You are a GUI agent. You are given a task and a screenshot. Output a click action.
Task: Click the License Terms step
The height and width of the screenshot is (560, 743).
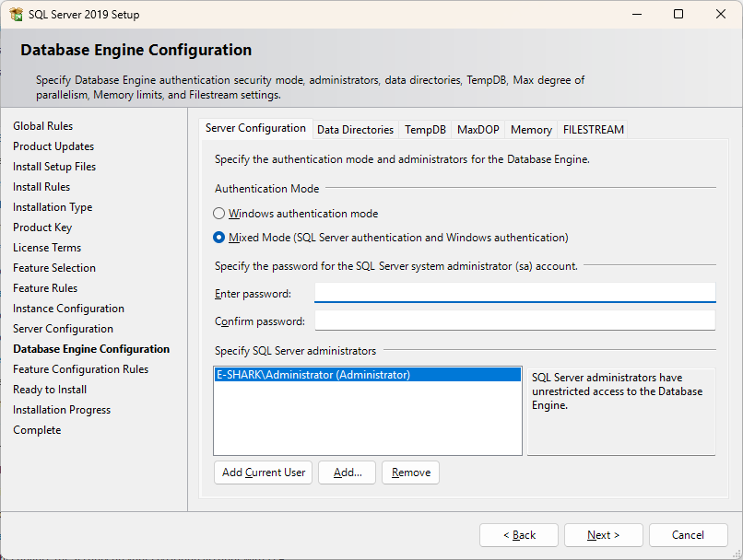[47, 248]
